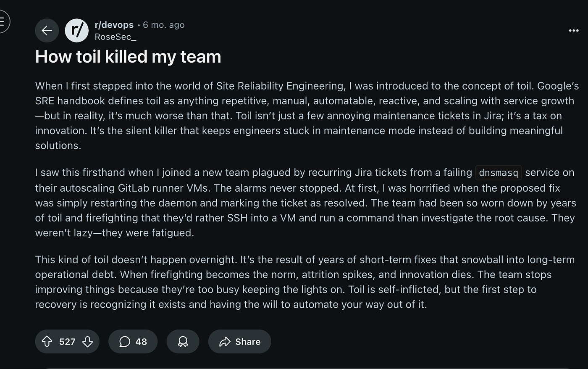The image size is (588, 369).
Task: Click the speech bubble comment icon
Action: (x=124, y=342)
